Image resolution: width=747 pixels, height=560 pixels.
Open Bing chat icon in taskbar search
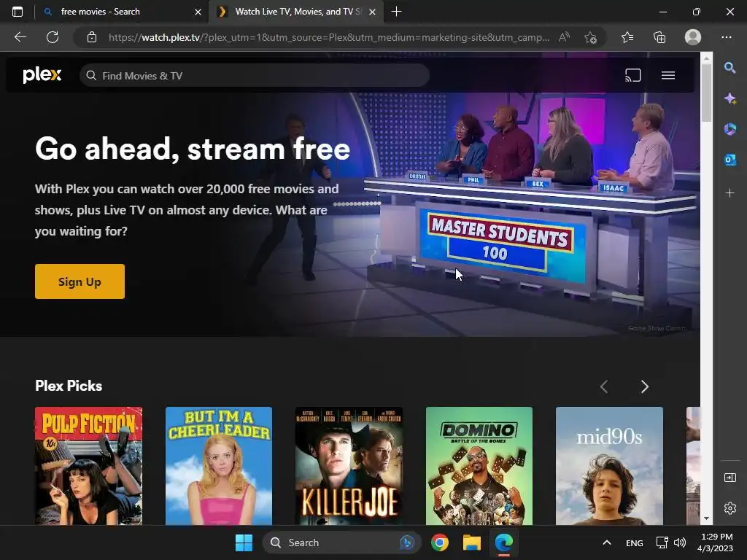407,542
